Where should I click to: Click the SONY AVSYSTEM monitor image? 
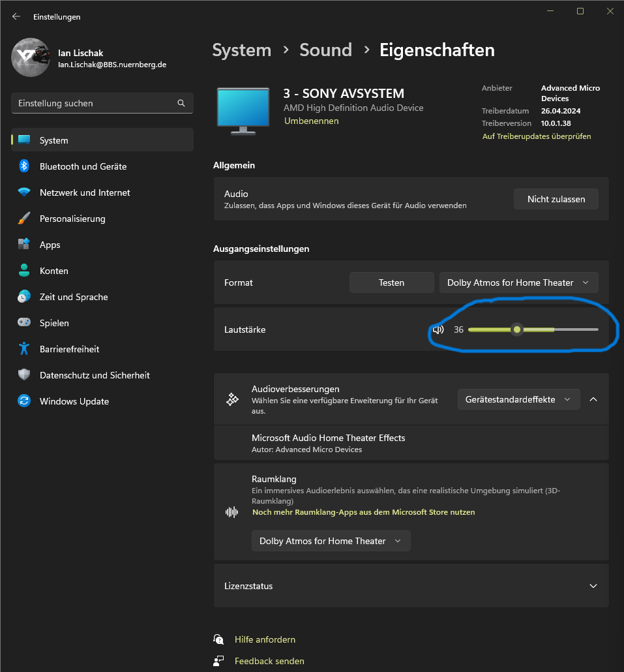[x=243, y=111]
